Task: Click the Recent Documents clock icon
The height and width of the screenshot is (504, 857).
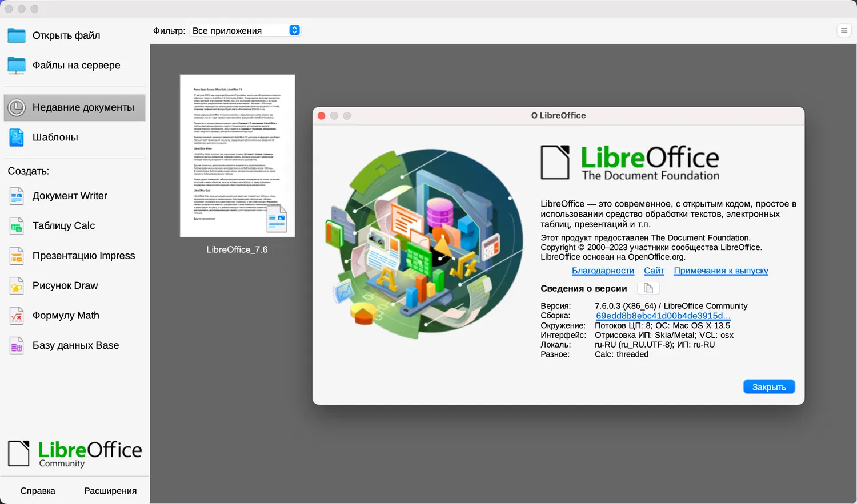Action: tap(17, 107)
